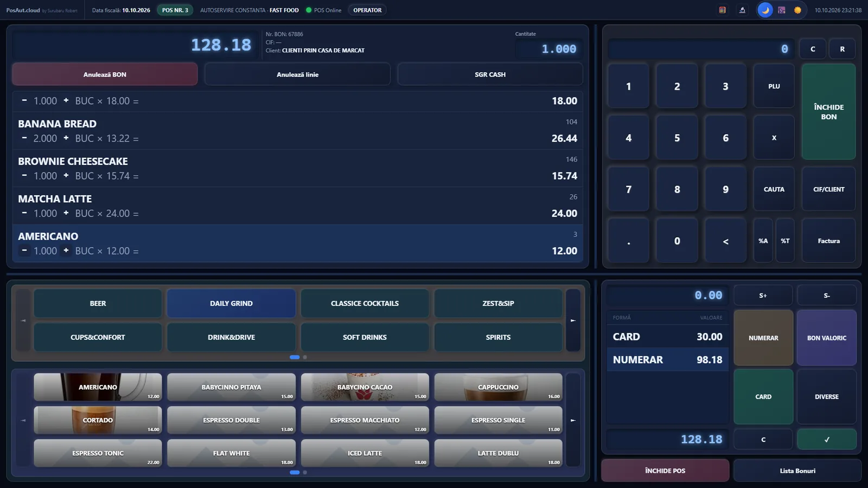Open Lista Bonuri
This screenshot has width=868, height=488.
point(797,471)
